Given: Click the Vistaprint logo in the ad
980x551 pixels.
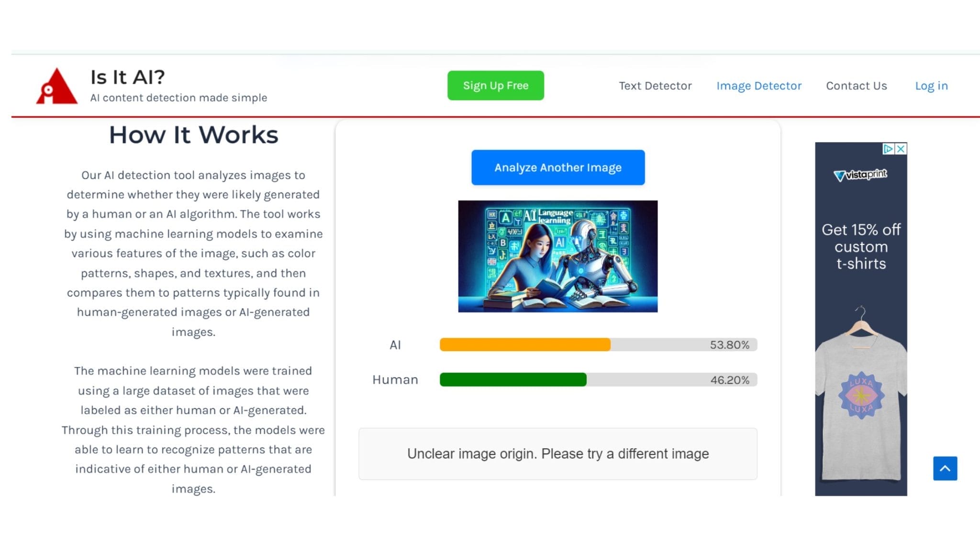Looking at the screenshot, I should [860, 175].
